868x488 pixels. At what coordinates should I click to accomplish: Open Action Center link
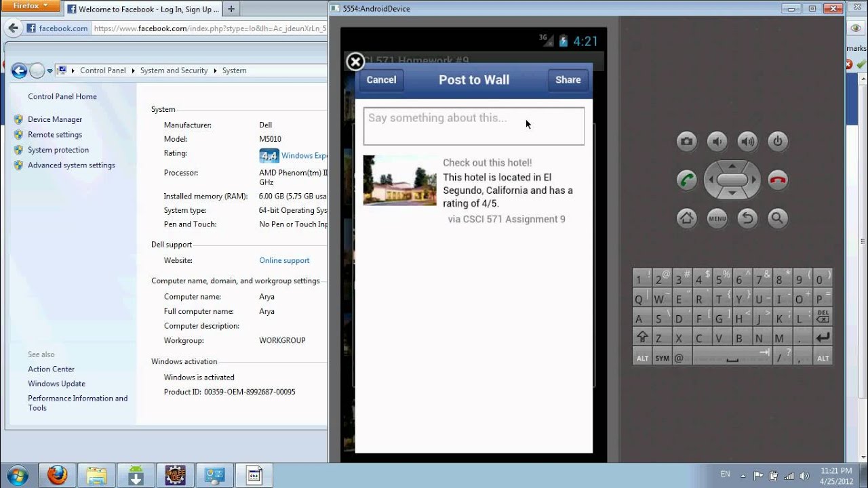(51, 369)
